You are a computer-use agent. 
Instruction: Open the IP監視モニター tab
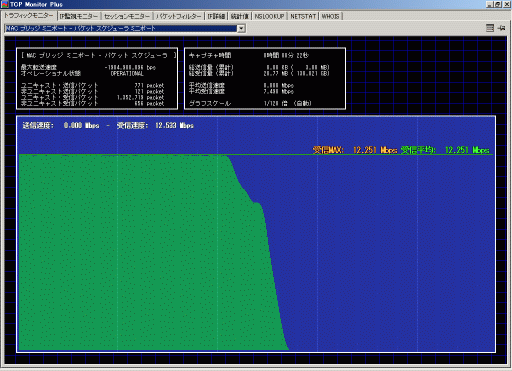(x=79, y=16)
